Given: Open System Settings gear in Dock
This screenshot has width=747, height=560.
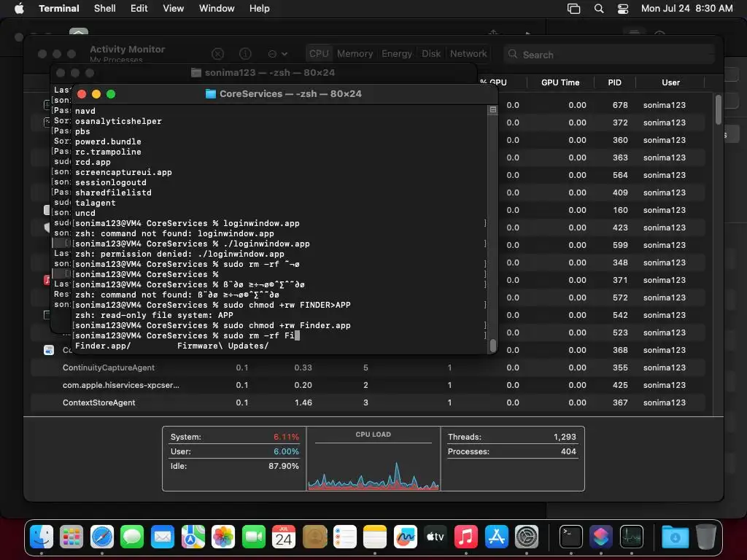Looking at the screenshot, I should (x=527, y=537).
